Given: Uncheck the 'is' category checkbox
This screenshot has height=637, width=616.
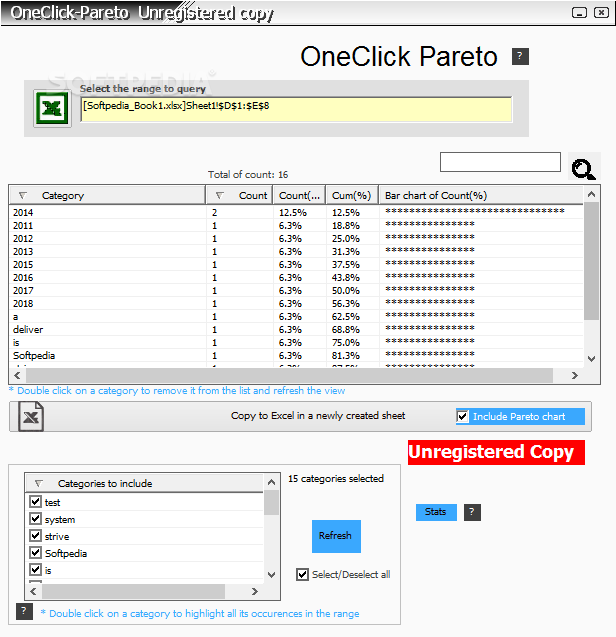Looking at the screenshot, I should (x=36, y=570).
